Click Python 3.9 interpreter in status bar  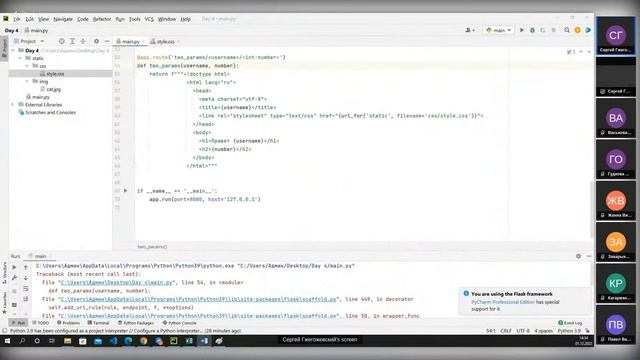[x=569, y=331]
